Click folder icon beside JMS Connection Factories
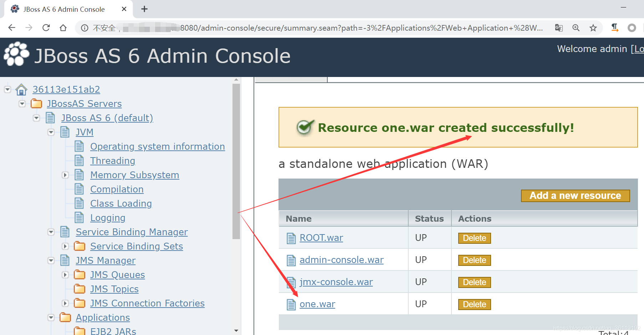644x335 pixels. pyautogui.click(x=80, y=303)
